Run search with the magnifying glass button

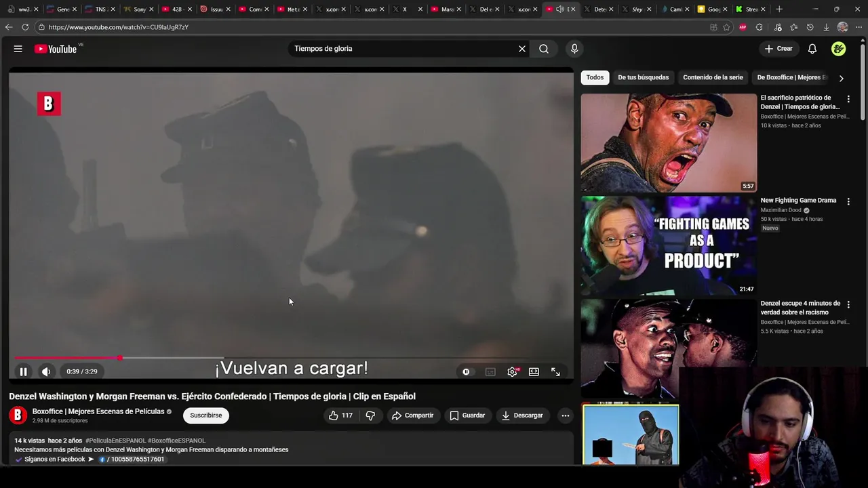pos(544,49)
